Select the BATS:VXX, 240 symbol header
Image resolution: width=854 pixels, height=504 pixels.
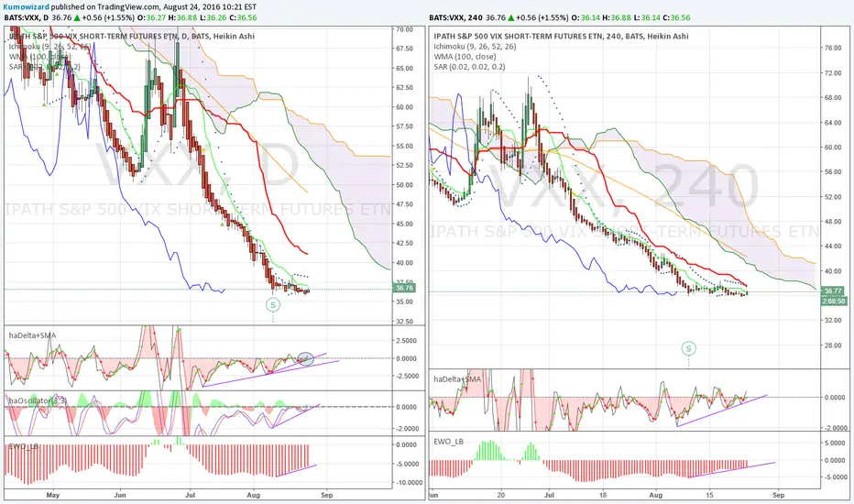(x=456, y=17)
